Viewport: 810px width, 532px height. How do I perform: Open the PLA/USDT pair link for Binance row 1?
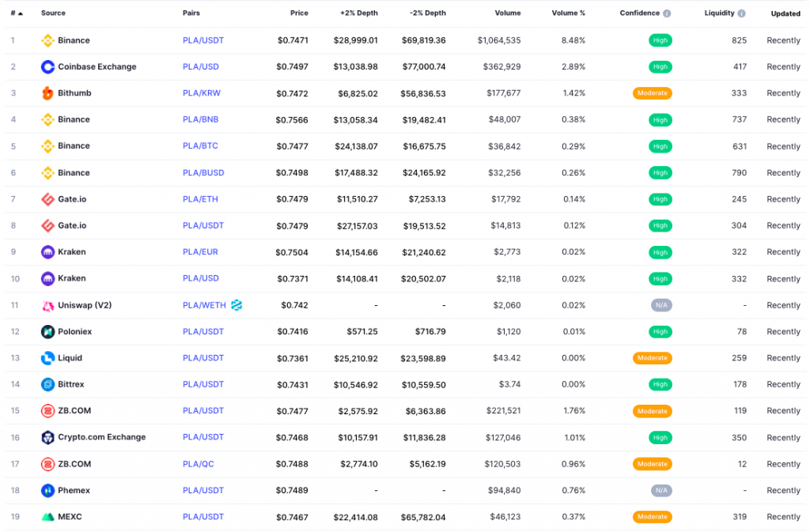pyautogui.click(x=203, y=40)
